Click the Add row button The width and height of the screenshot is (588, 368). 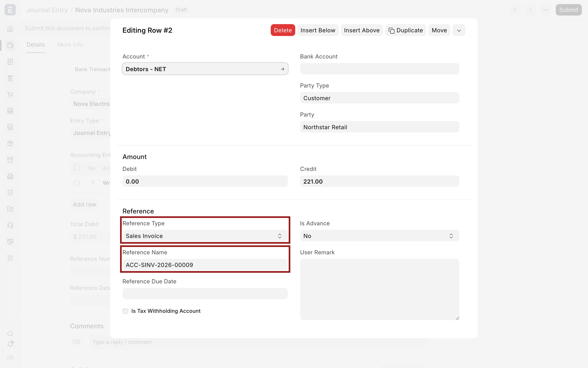85,204
